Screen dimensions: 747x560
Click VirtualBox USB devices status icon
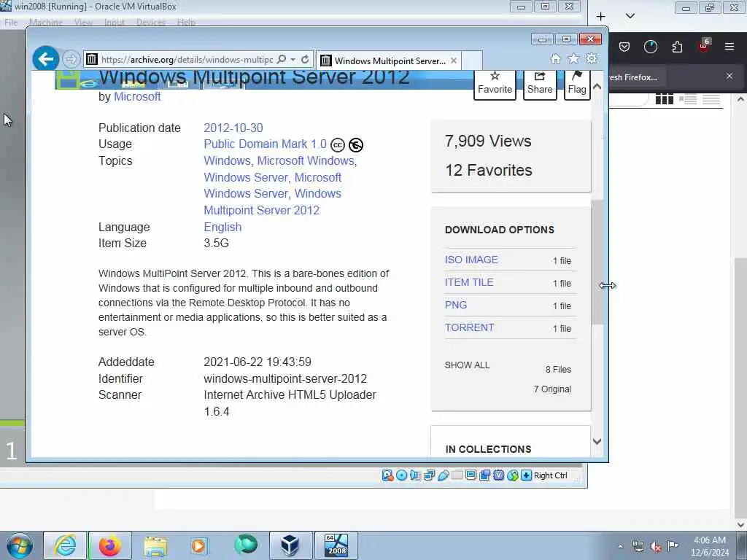[x=443, y=475]
